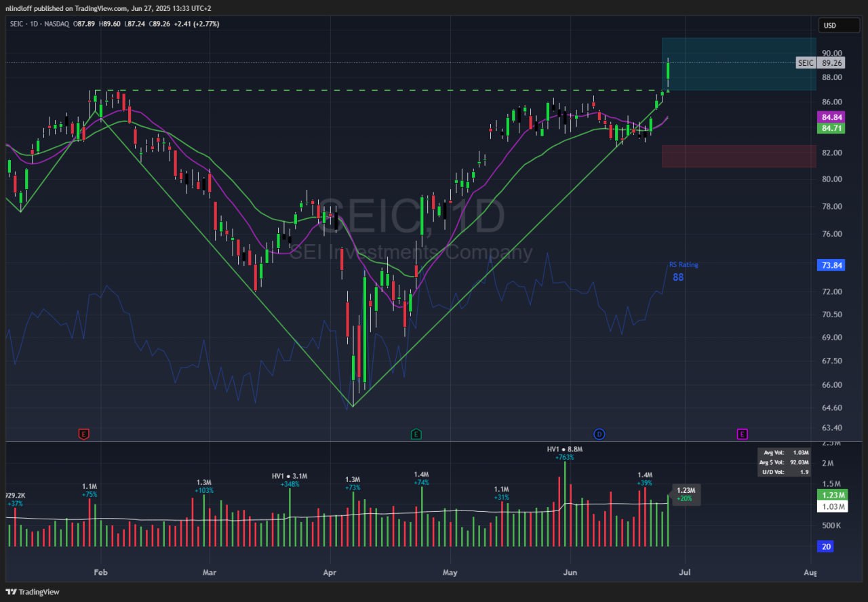Click the Avg Vol statistics table
The height and width of the screenshot is (602, 868).
[783, 462]
